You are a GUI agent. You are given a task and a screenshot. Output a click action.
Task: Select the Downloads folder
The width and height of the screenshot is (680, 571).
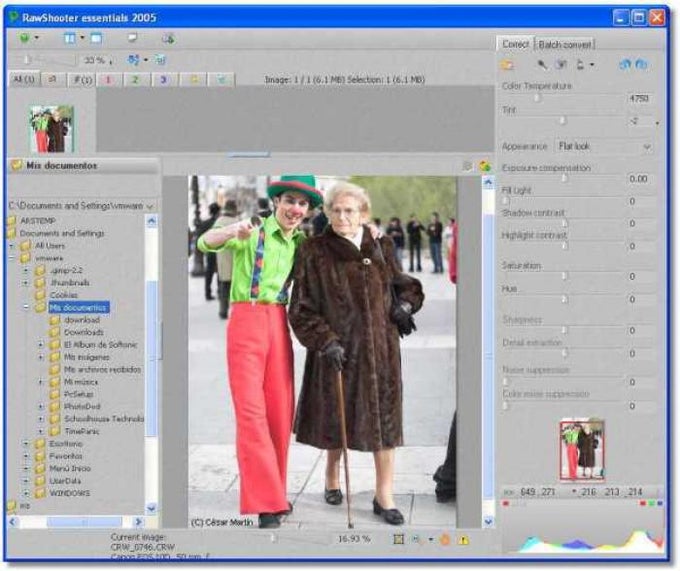point(83,332)
